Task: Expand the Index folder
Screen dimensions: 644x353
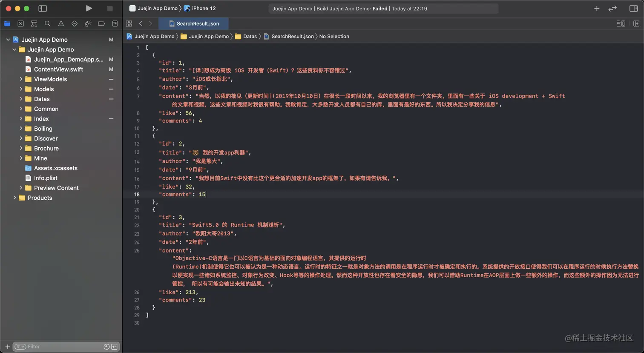Action: click(21, 119)
